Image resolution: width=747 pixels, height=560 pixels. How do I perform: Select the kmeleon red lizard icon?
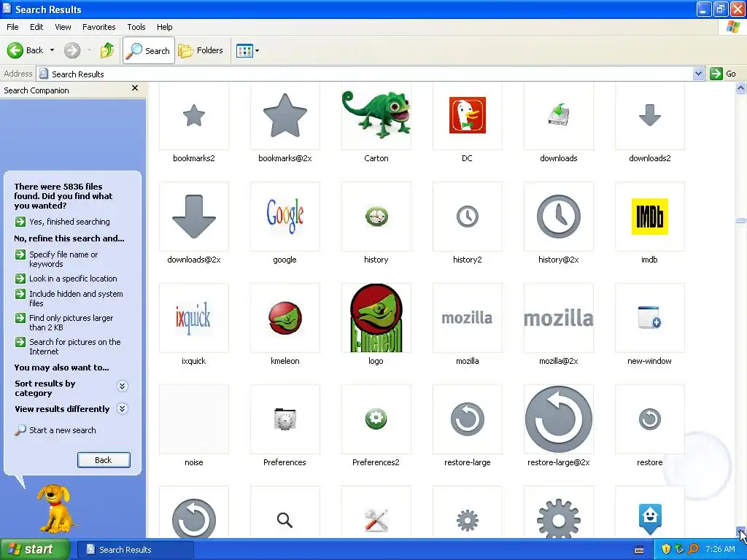(285, 318)
